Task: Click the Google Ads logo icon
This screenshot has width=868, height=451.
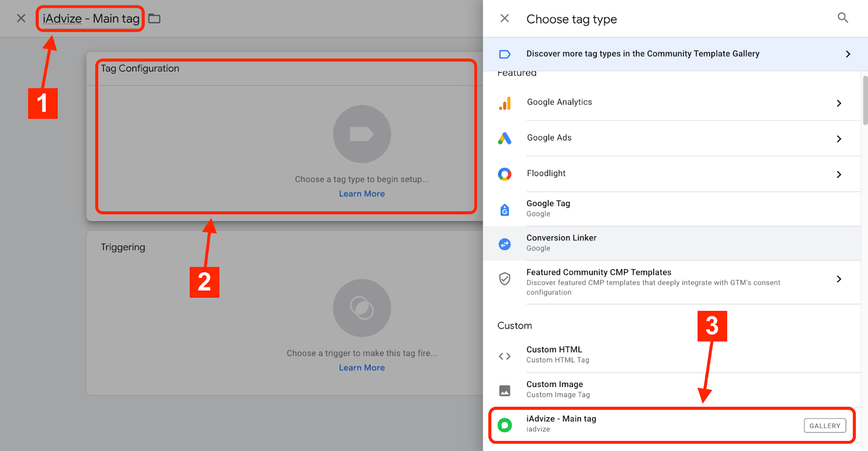Action: 505,139
